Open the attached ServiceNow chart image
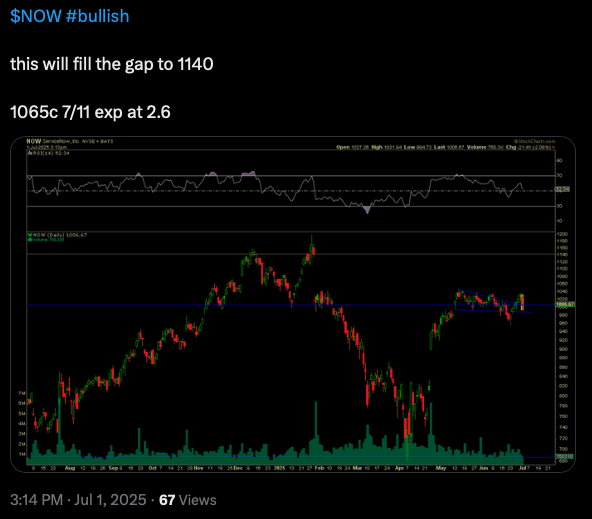The width and height of the screenshot is (592, 519). 293,304
